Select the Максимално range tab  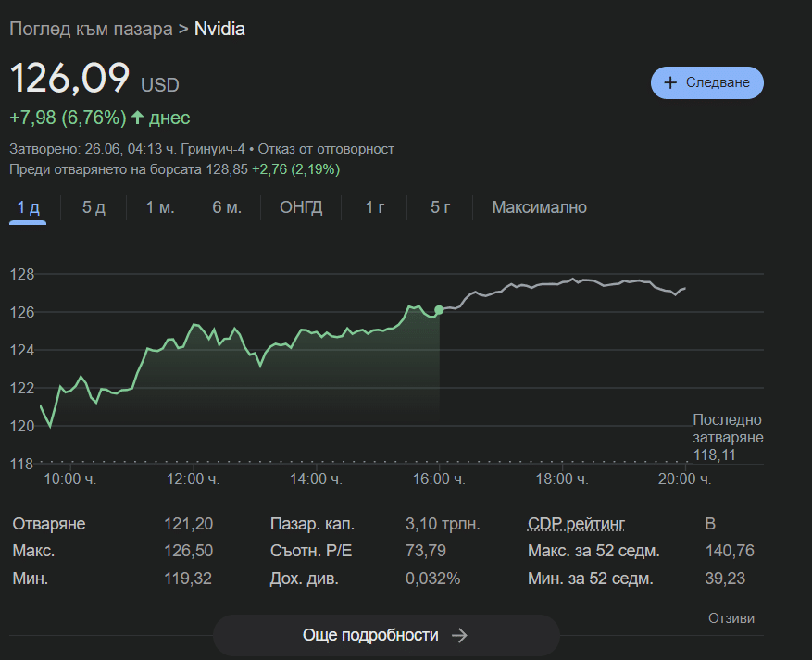[x=539, y=207]
